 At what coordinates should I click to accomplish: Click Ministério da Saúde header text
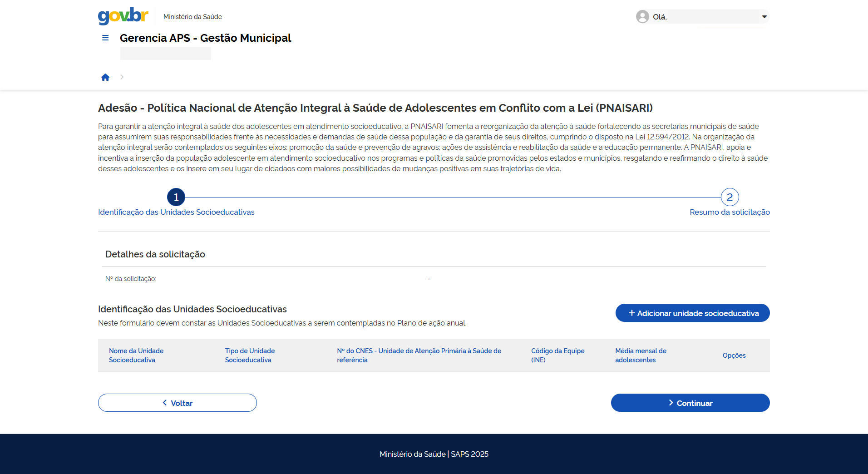pyautogui.click(x=192, y=17)
